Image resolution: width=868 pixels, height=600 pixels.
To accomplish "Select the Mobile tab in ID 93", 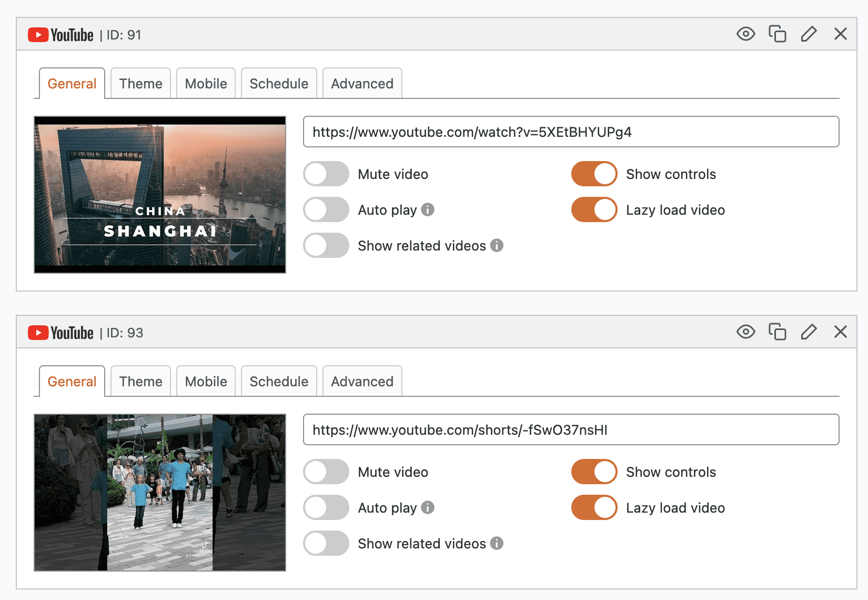I will [206, 382].
